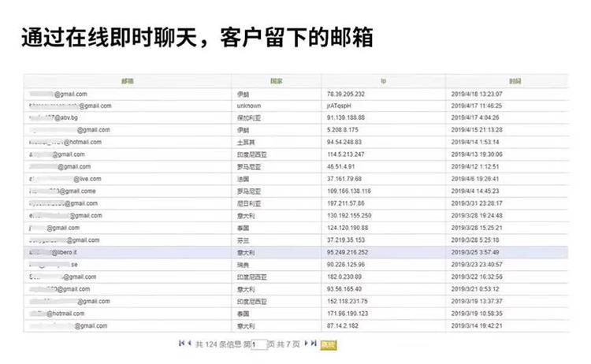The image size is (591, 364).
Task: Click the timestamp 2019/4/14 1:53:14
Action: pyautogui.click(x=481, y=142)
